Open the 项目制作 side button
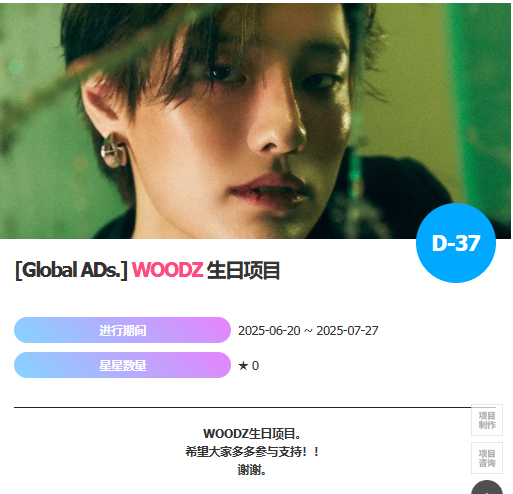 click(x=487, y=420)
